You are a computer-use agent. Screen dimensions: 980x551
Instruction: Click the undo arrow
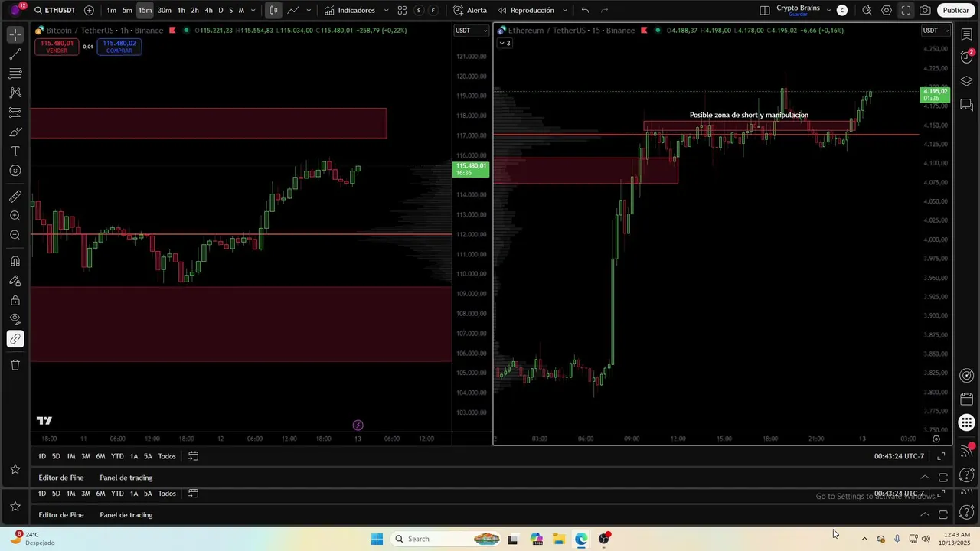click(585, 10)
